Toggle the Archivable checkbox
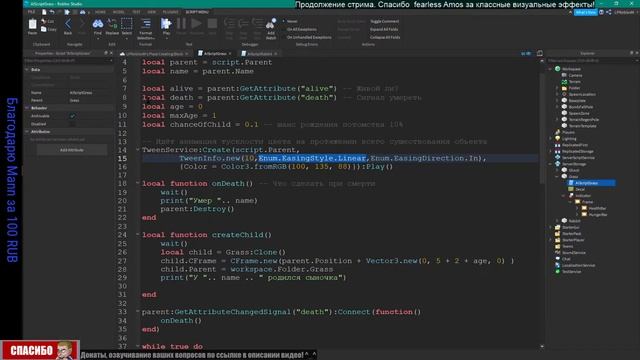The height and width of the screenshot is (360, 640). coord(73,116)
